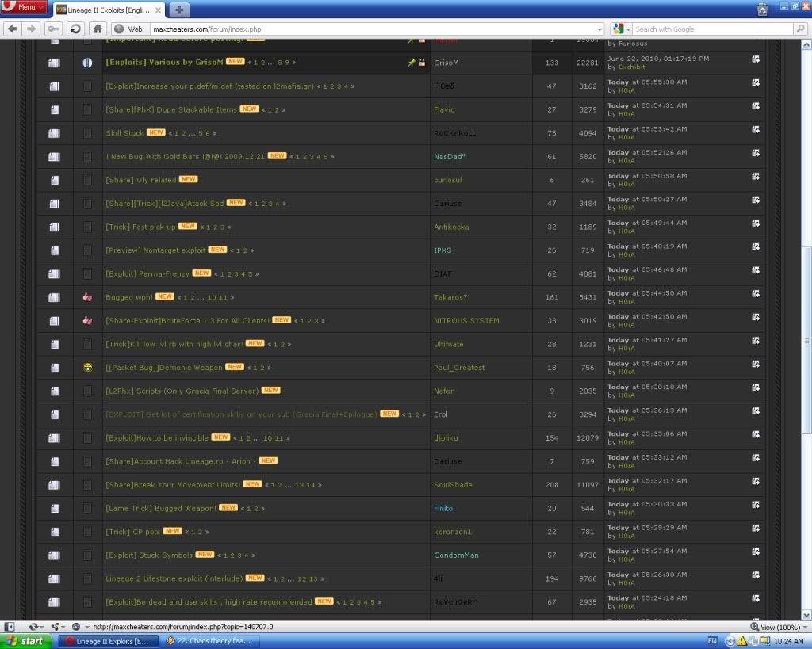Screen dimensions: 812x649
Task: Jump to last post of BruteForce 1.3 topic
Action: [756, 317]
